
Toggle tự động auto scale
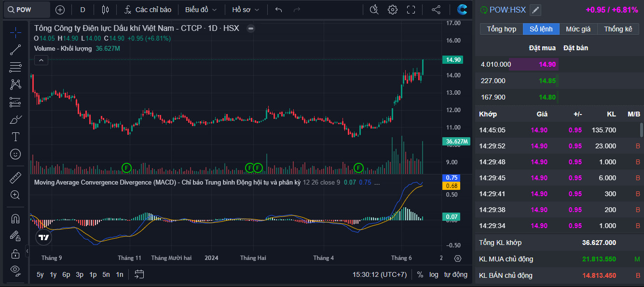(456, 274)
